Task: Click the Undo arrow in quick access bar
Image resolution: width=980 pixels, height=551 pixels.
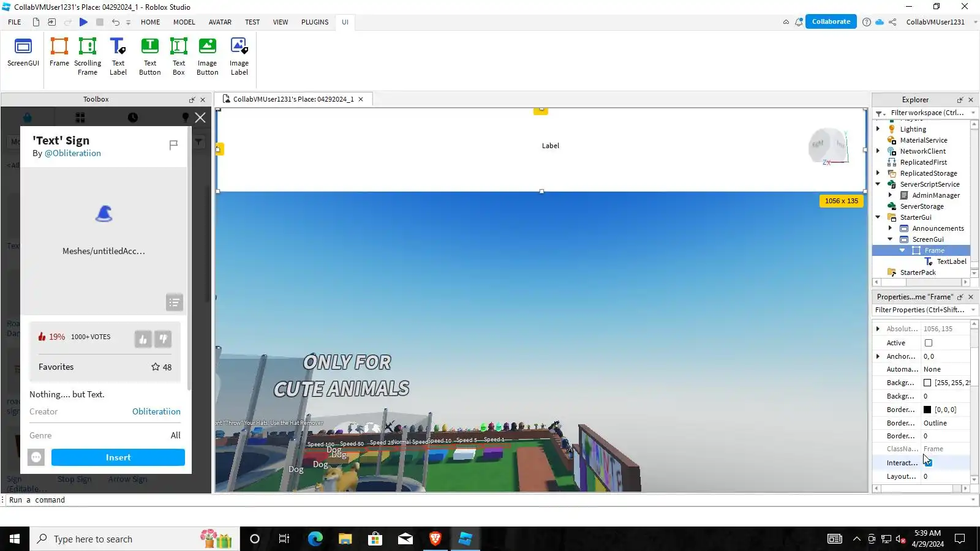Action: tap(115, 22)
